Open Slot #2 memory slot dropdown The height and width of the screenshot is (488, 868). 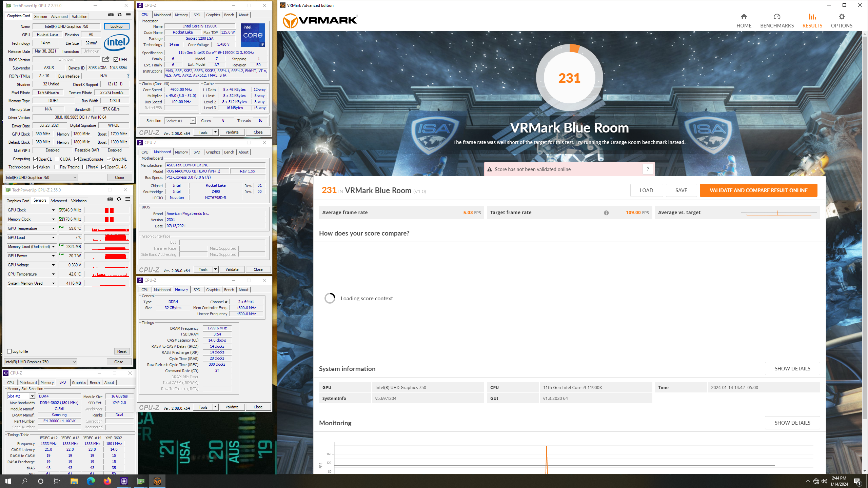[x=21, y=396]
